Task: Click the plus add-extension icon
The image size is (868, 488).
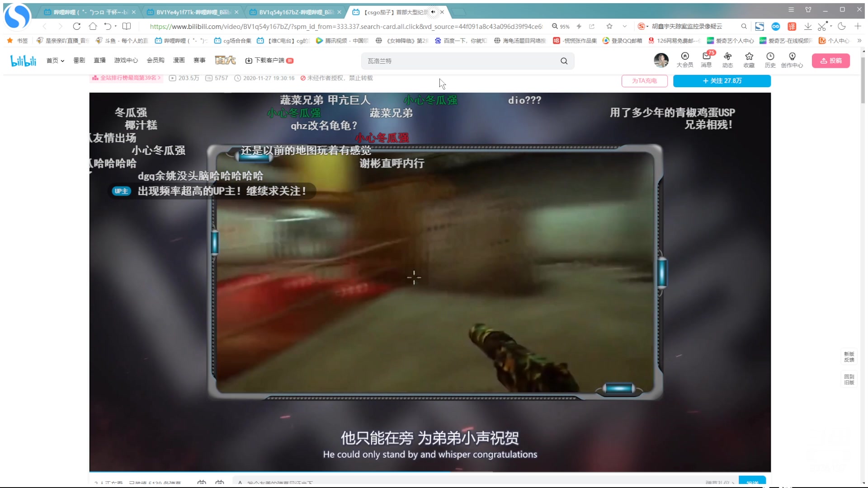Action: pos(858,26)
